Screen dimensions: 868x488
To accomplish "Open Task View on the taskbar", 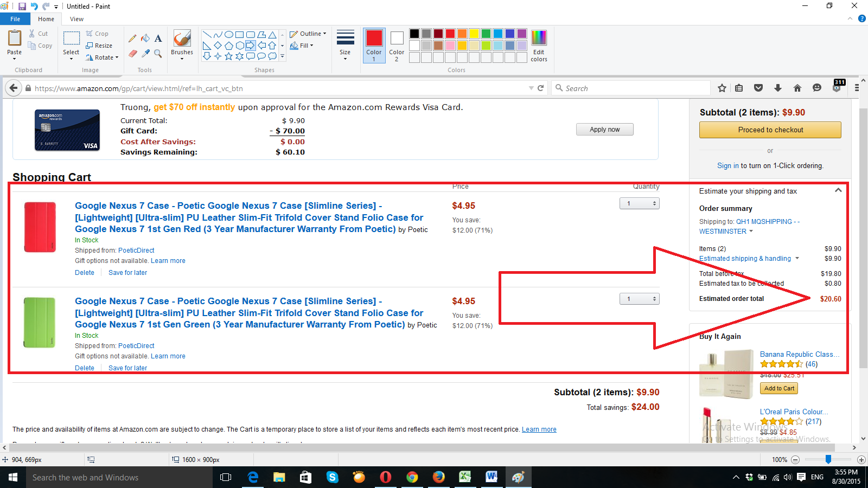I will [x=226, y=477].
